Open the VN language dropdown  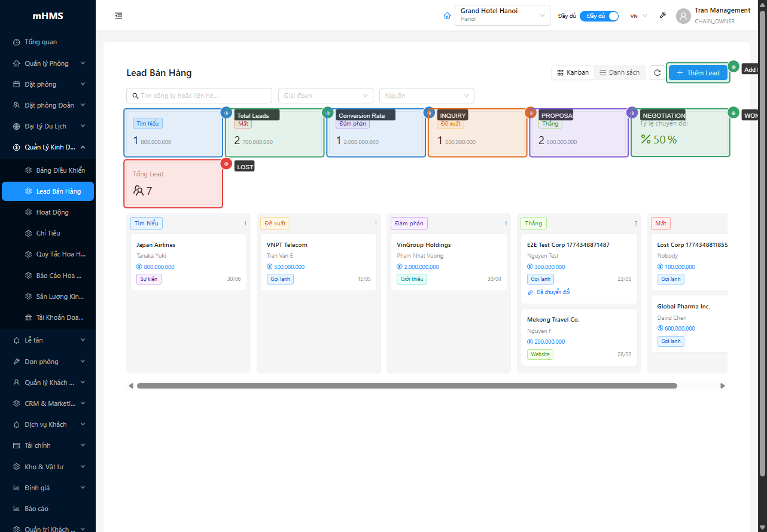point(638,16)
